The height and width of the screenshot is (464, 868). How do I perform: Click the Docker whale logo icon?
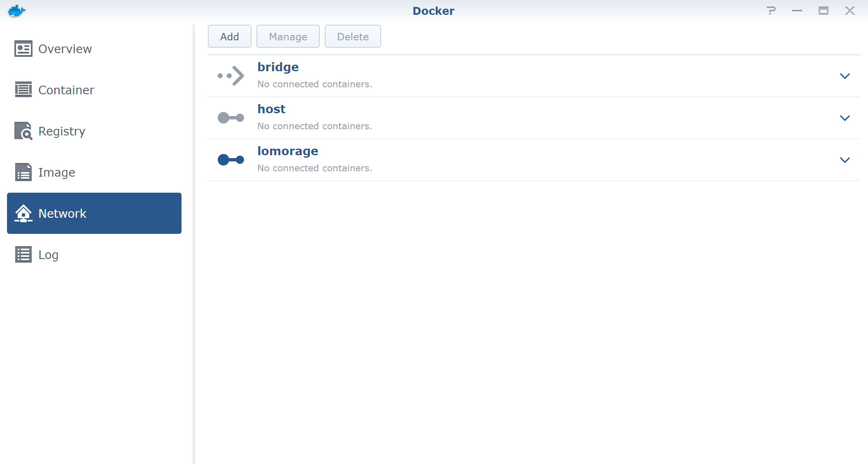pos(16,11)
